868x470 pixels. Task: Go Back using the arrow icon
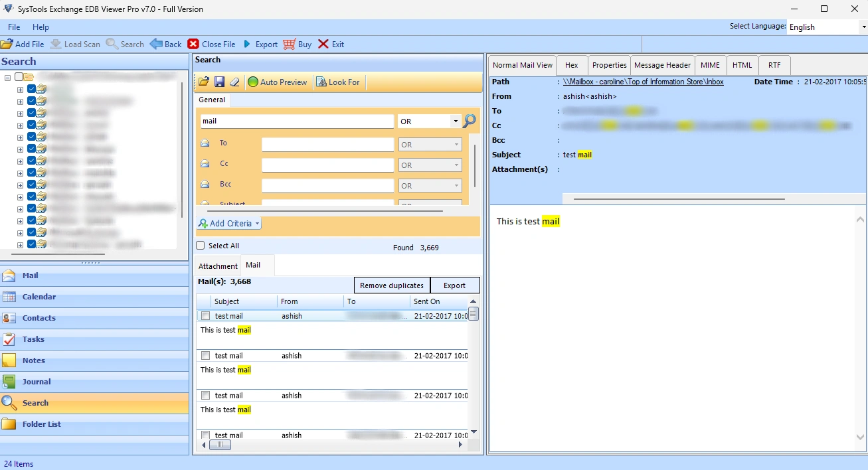(156, 44)
